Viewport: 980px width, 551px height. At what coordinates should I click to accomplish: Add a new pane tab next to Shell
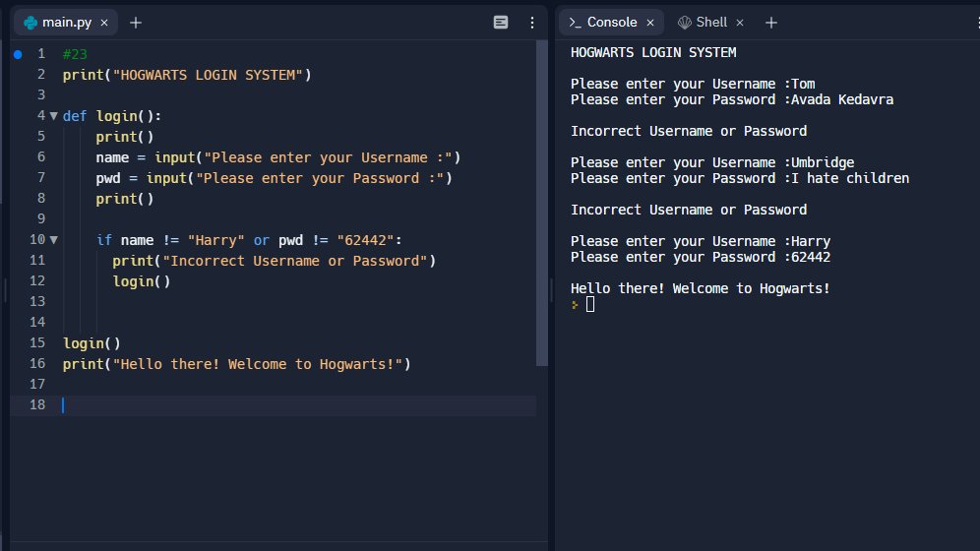(x=771, y=23)
